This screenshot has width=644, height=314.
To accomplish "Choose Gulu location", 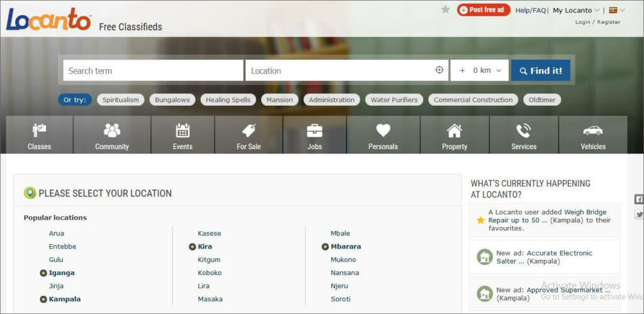I will coord(56,260).
